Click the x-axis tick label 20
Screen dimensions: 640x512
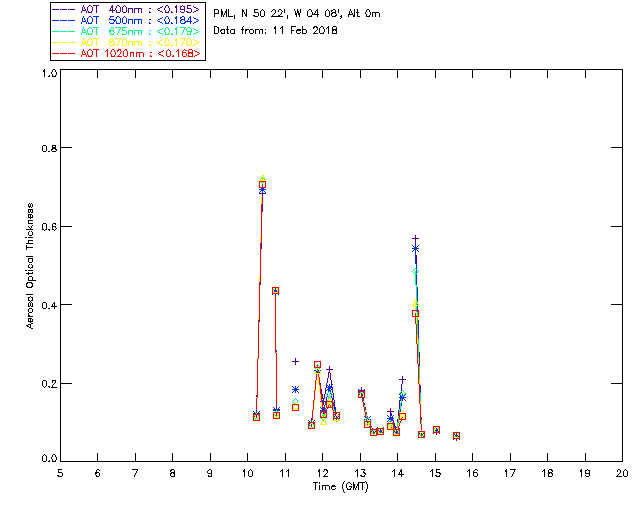point(622,473)
